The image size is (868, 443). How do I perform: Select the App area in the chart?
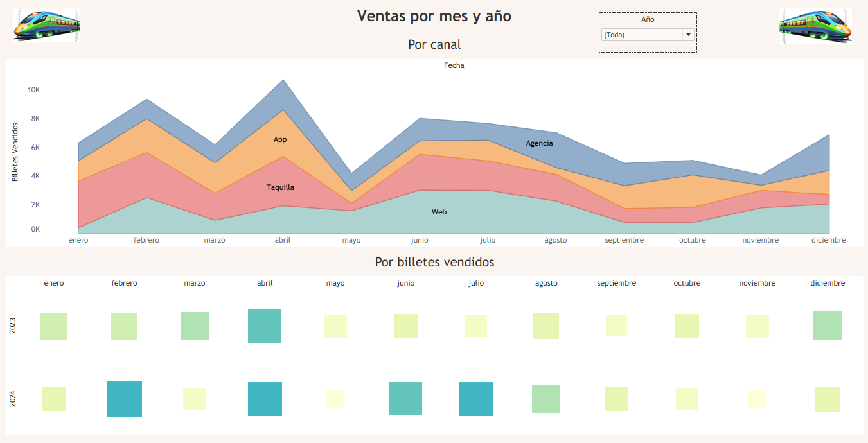280,139
